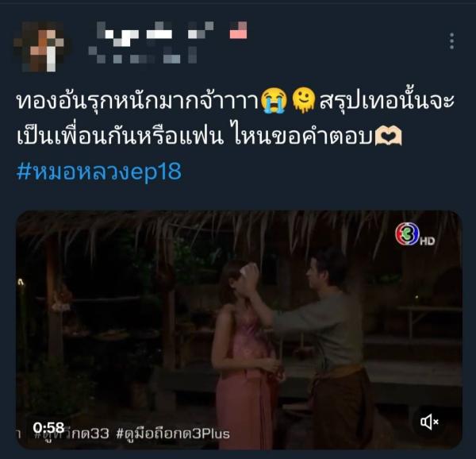Click the heart hands emoji
Image resolution: width=476 pixels, height=459 pixels.
click(x=389, y=137)
